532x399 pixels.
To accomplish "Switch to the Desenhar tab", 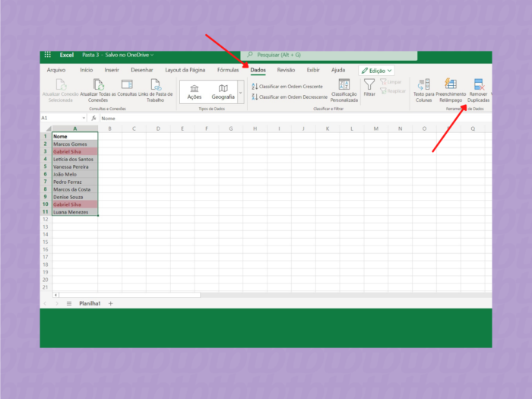I will pos(142,70).
